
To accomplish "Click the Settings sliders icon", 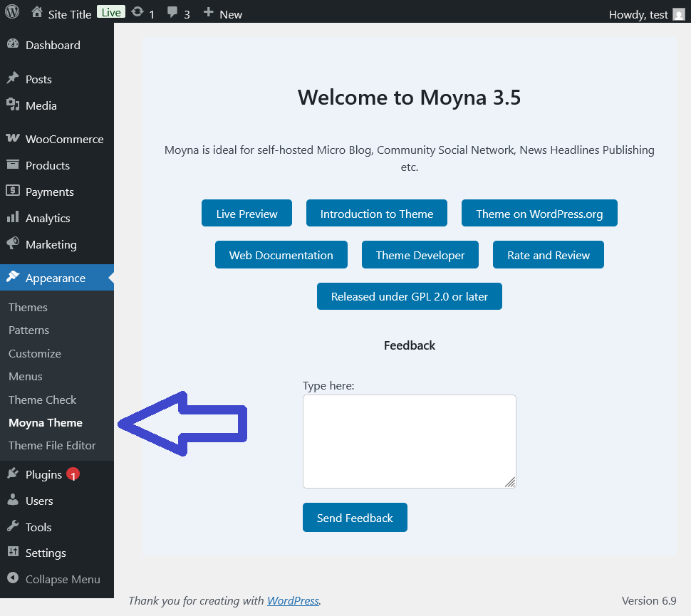I will (x=13, y=552).
